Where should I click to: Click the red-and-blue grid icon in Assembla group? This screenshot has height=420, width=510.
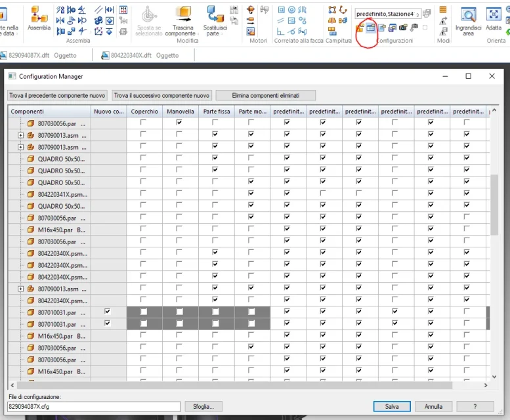pos(123,10)
